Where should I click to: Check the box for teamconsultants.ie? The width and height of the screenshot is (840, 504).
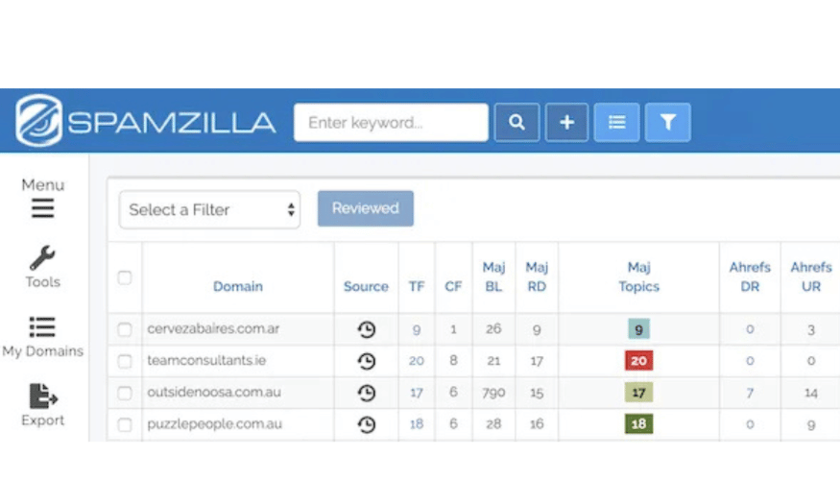point(124,361)
